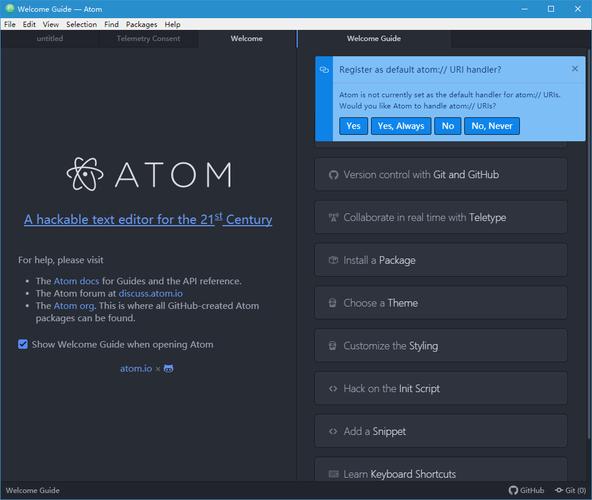
Task: Select the Welcome tab
Action: tap(247, 39)
